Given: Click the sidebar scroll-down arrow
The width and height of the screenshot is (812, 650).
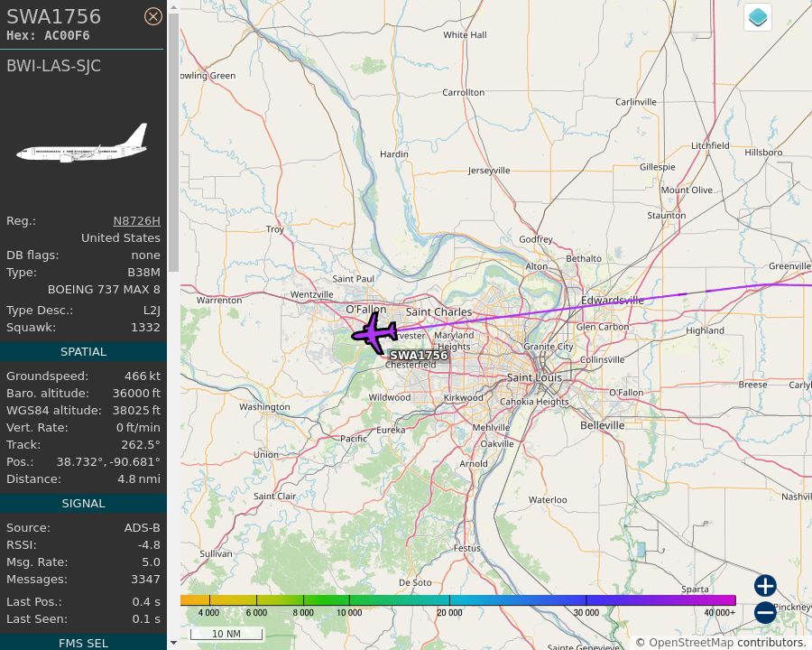Looking at the screenshot, I should [173, 645].
